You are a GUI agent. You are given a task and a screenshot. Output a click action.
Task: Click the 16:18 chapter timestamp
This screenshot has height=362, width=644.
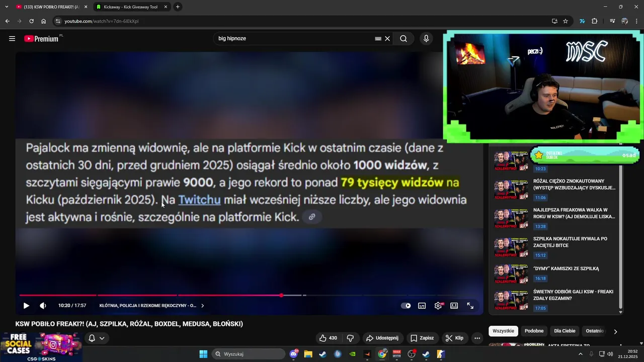pos(540,278)
